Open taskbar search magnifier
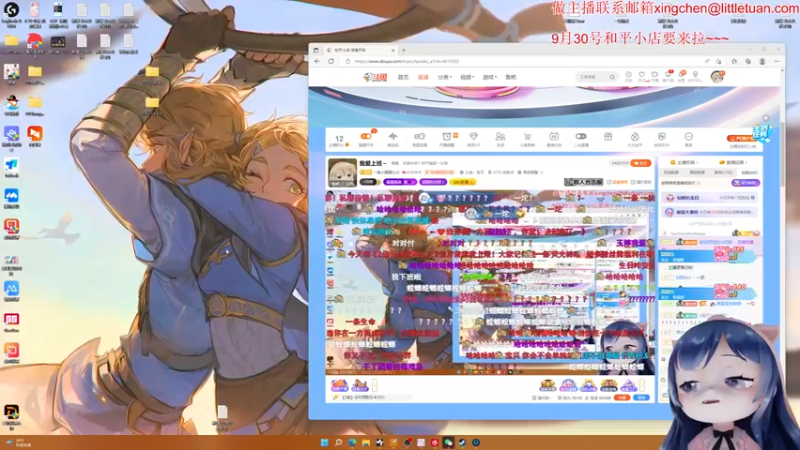Viewport: 800px width, 450px height. pos(338,442)
